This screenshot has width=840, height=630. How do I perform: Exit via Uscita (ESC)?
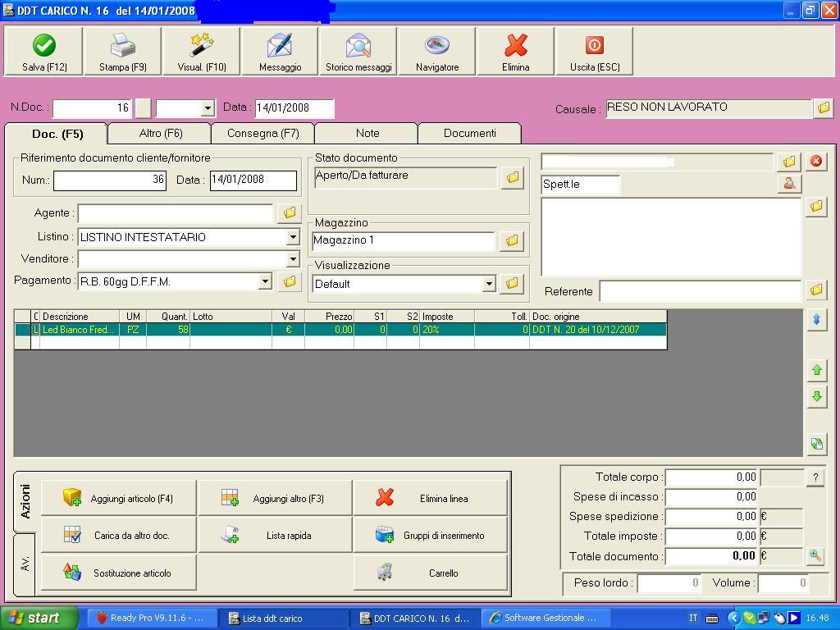[x=594, y=52]
